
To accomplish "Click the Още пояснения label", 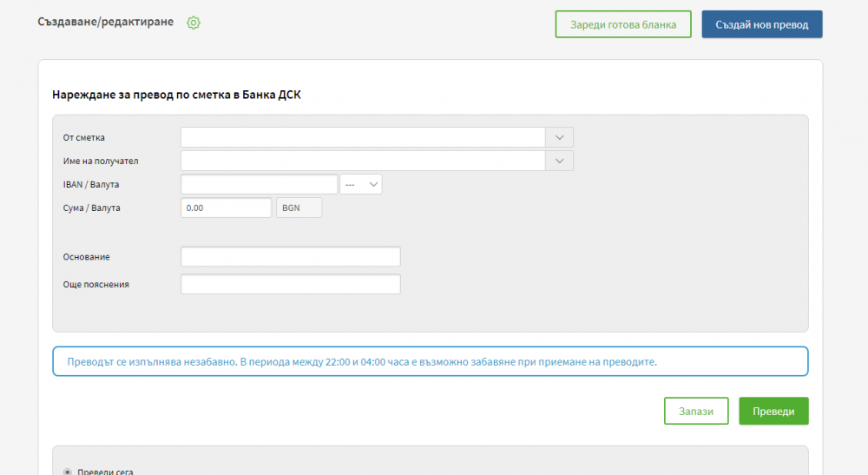I will [95, 284].
